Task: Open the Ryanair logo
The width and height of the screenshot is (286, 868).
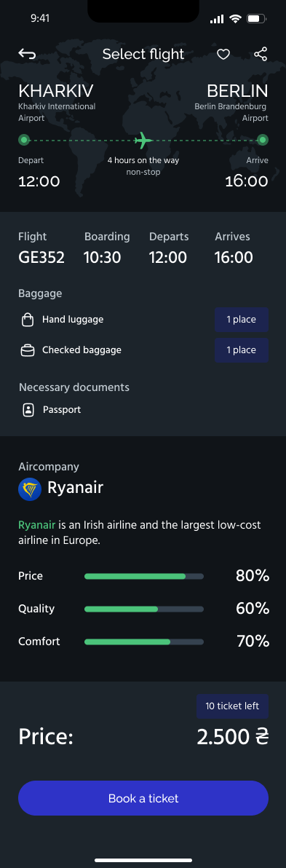Action: (x=30, y=489)
